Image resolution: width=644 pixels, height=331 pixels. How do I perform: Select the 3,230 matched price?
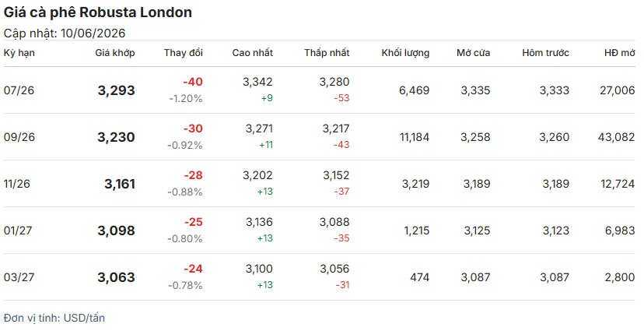pyautogui.click(x=116, y=137)
